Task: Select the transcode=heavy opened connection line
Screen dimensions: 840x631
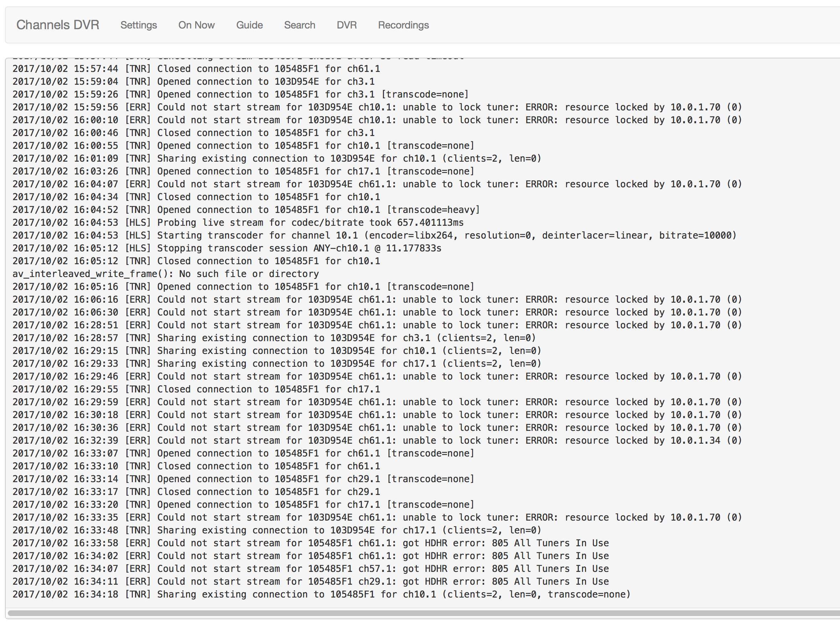Action: pos(246,210)
